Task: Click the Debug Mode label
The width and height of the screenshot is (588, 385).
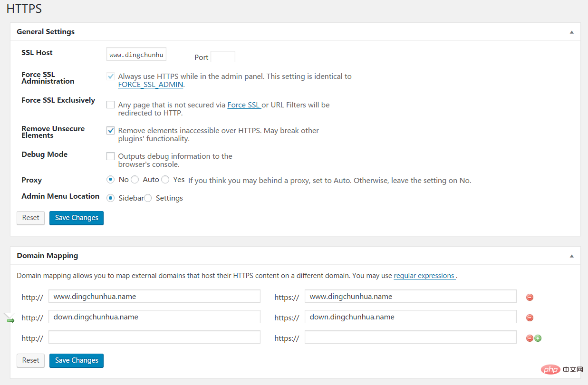Action: pyautogui.click(x=45, y=154)
